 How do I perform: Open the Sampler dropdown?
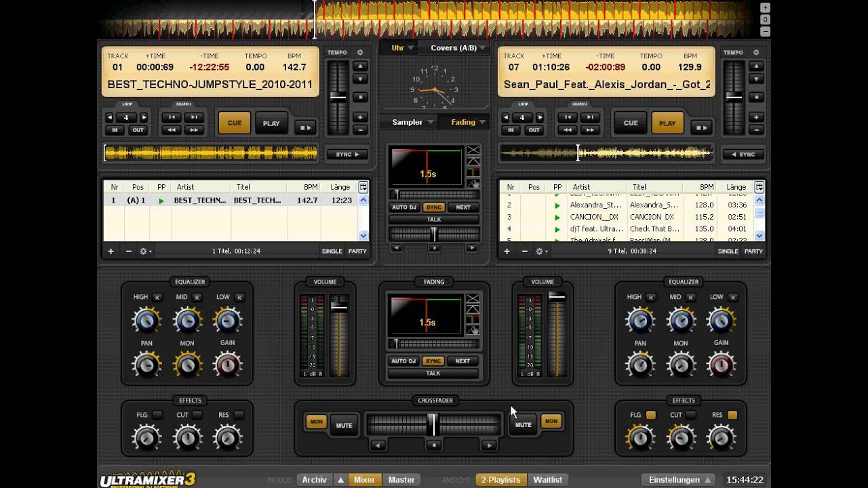click(413, 122)
